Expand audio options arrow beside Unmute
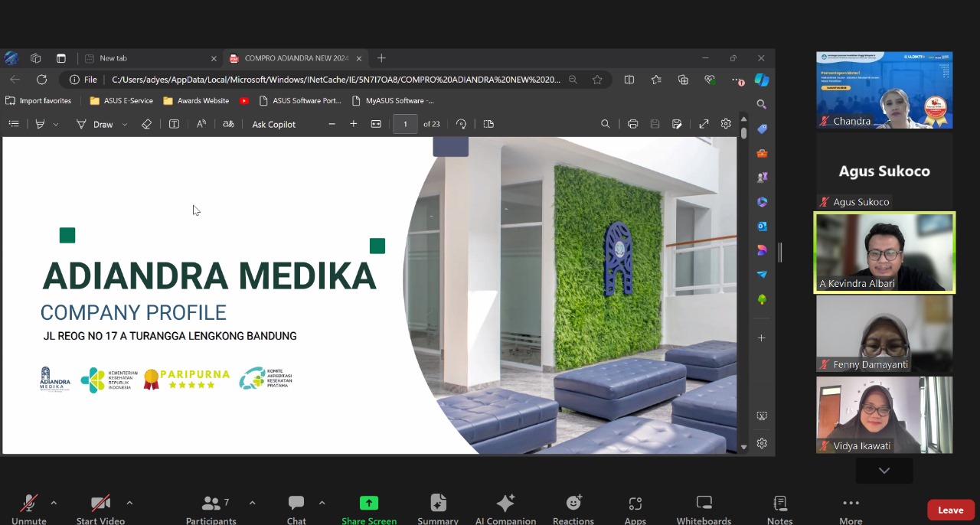The image size is (980, 525). point(54,503)
